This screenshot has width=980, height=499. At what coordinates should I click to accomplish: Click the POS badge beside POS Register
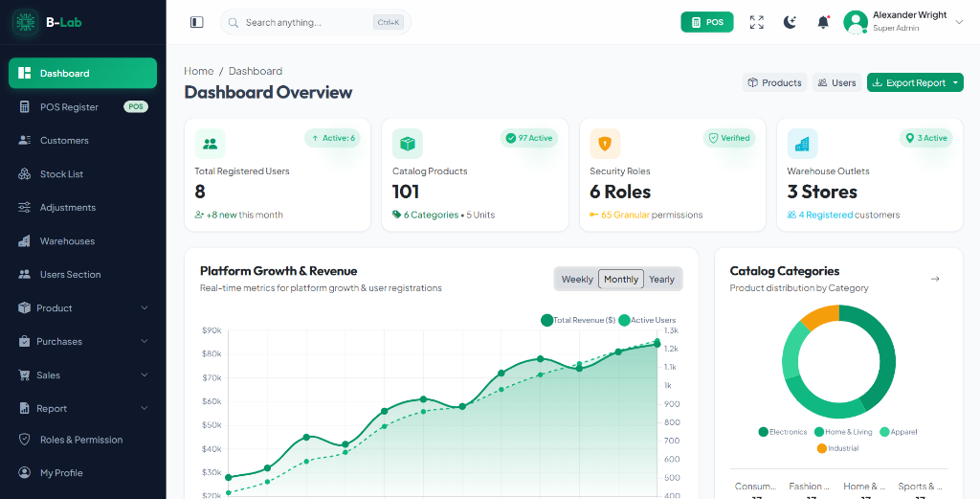pos(136,107)
